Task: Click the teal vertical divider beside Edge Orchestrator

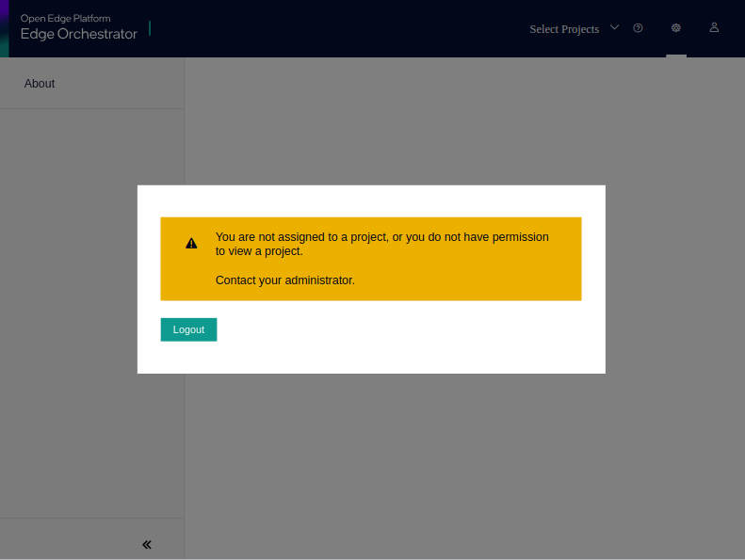Action: tap(150, 28)
